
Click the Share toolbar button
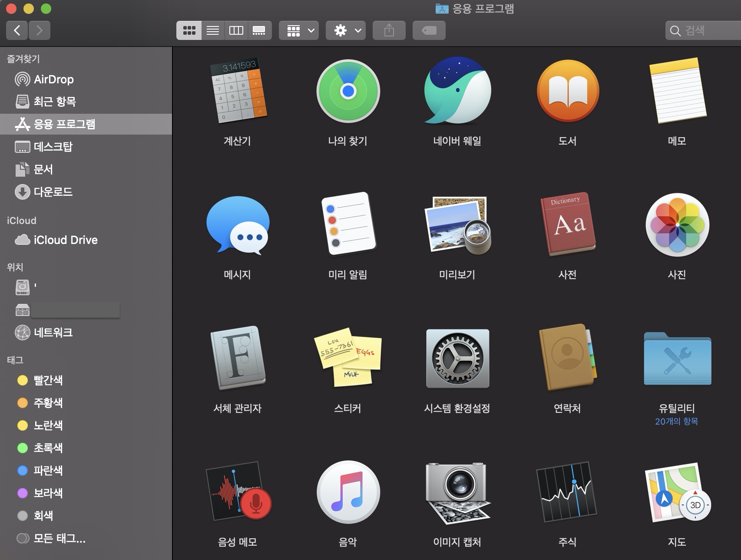tap(389, 30)
